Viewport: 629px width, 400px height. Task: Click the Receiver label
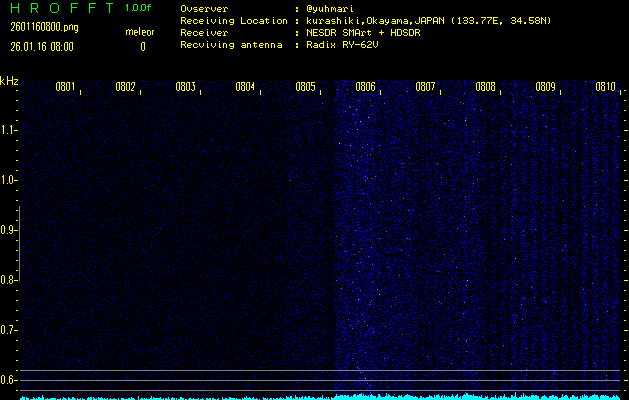tap(204, 33)
